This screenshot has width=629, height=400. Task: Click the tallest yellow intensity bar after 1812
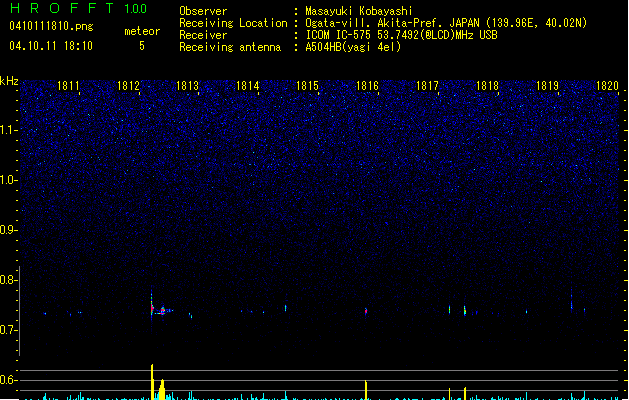coord(152,382)
